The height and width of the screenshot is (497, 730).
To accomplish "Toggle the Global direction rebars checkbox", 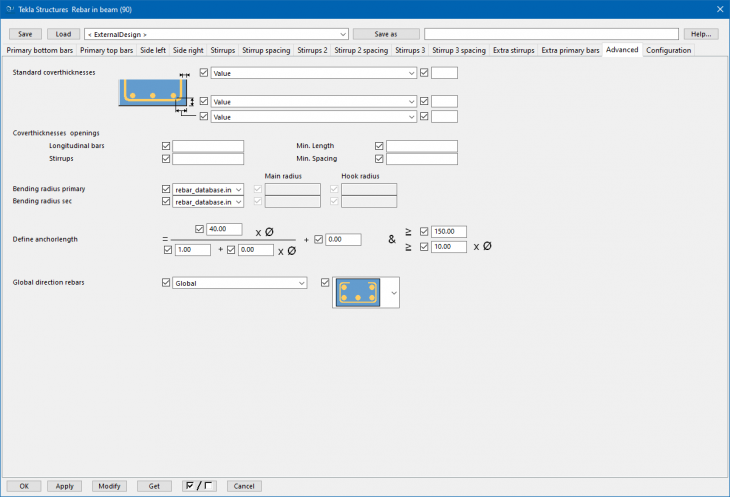I will click(166, 283).
